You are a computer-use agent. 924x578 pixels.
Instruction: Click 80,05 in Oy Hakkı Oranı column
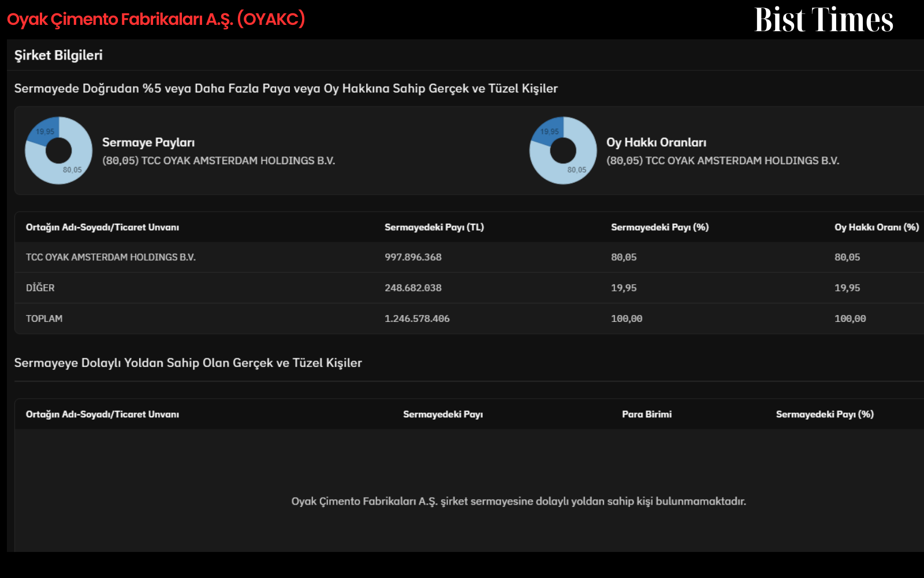[x=847, y=257]
